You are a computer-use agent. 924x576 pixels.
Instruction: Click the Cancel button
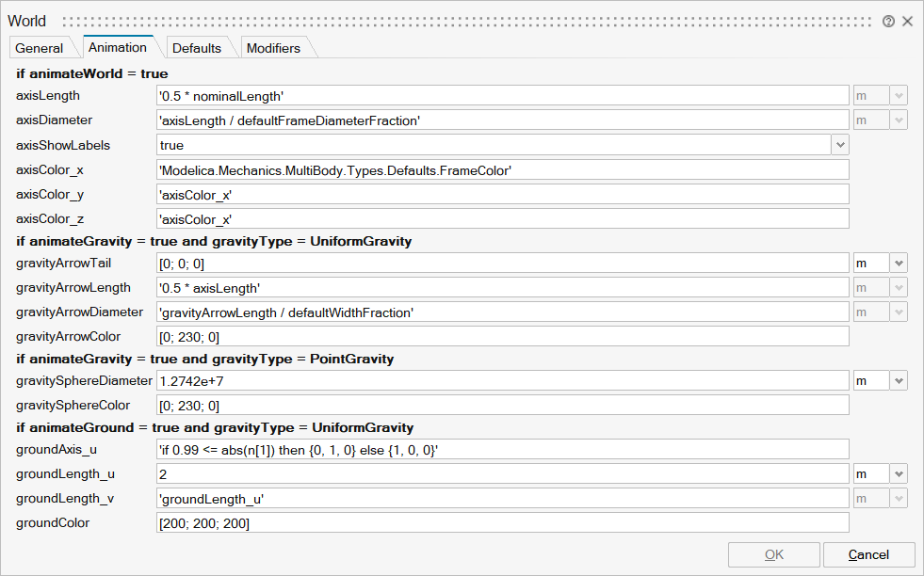(x=868, y=554)
